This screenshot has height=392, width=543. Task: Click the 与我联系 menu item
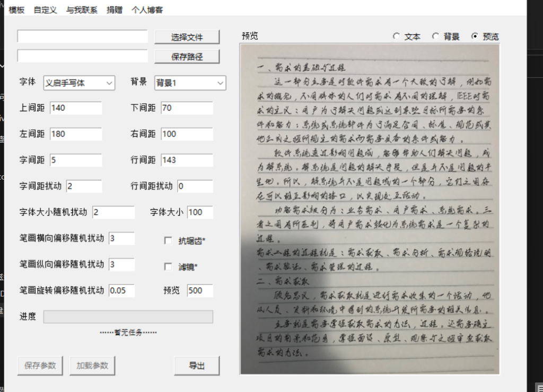(82, 10)
